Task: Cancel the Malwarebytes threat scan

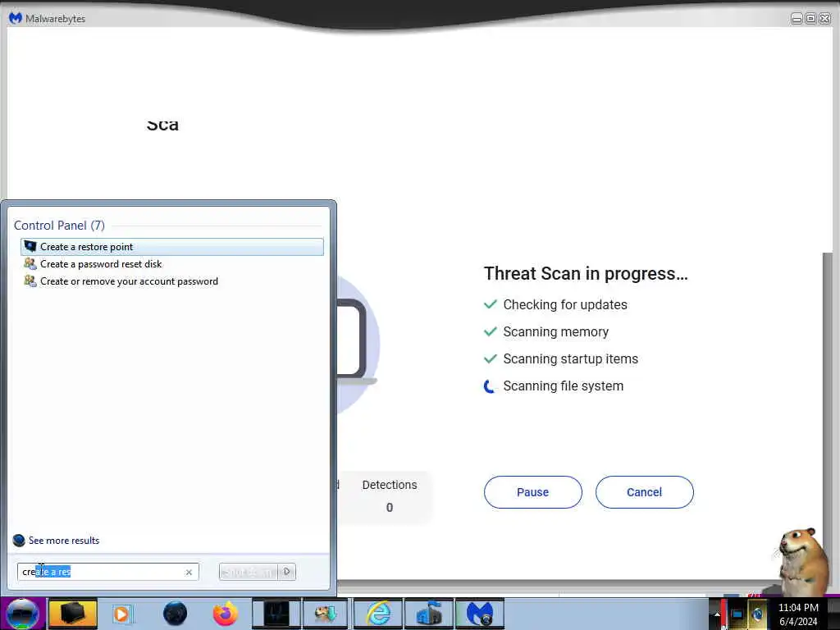Action: pos(645,492)
